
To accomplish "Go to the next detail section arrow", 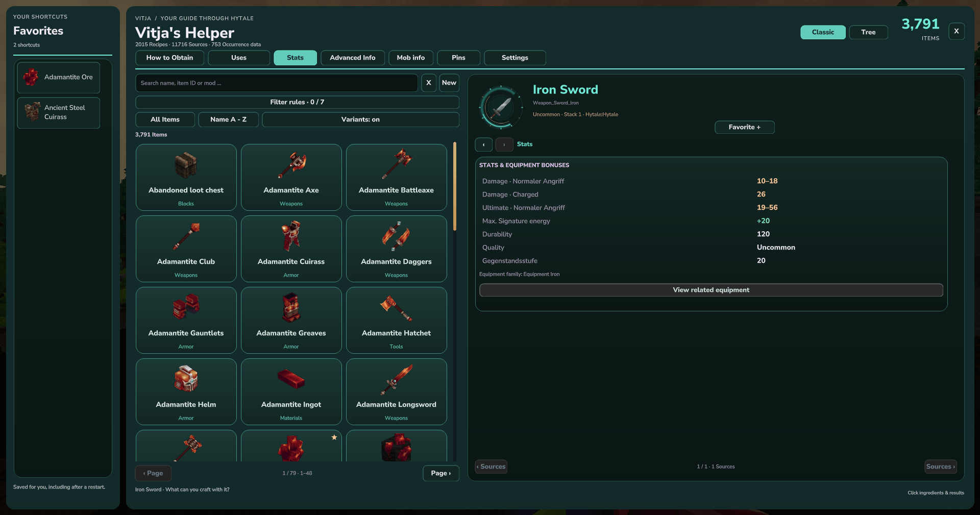I will pos(504,144).
